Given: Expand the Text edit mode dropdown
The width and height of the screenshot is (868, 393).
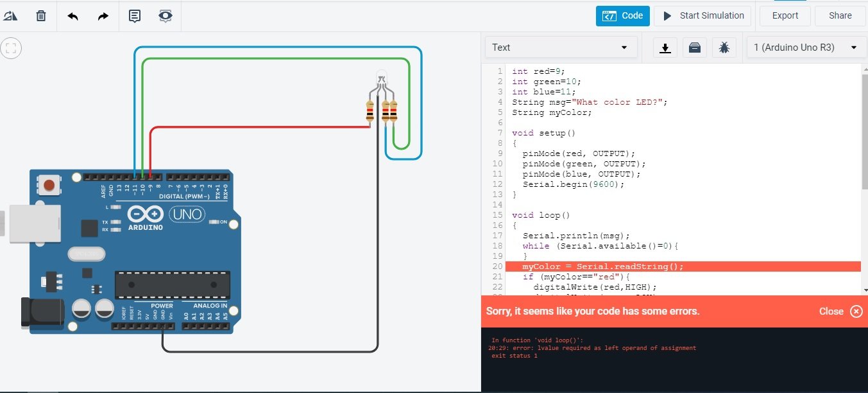Looking at the screenshot, I should [x=561, y=48].
